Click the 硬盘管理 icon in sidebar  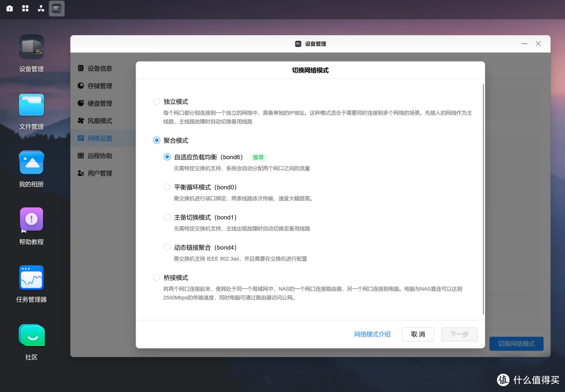click(x=81, y=103)
